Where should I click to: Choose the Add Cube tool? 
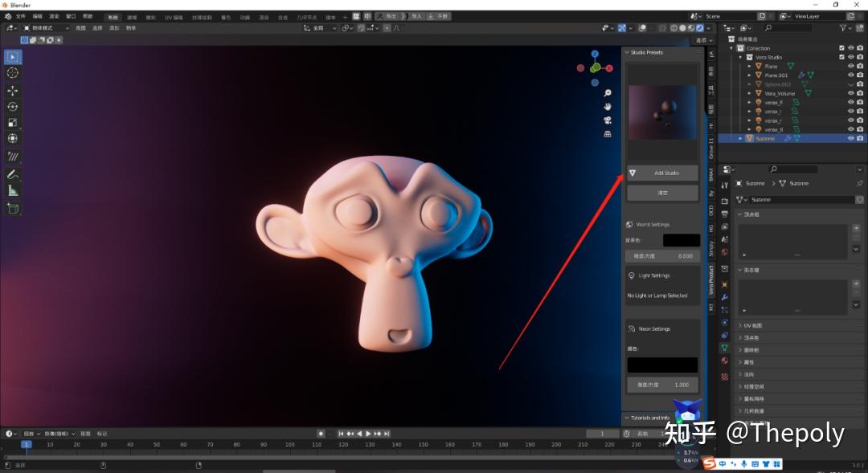13,209
